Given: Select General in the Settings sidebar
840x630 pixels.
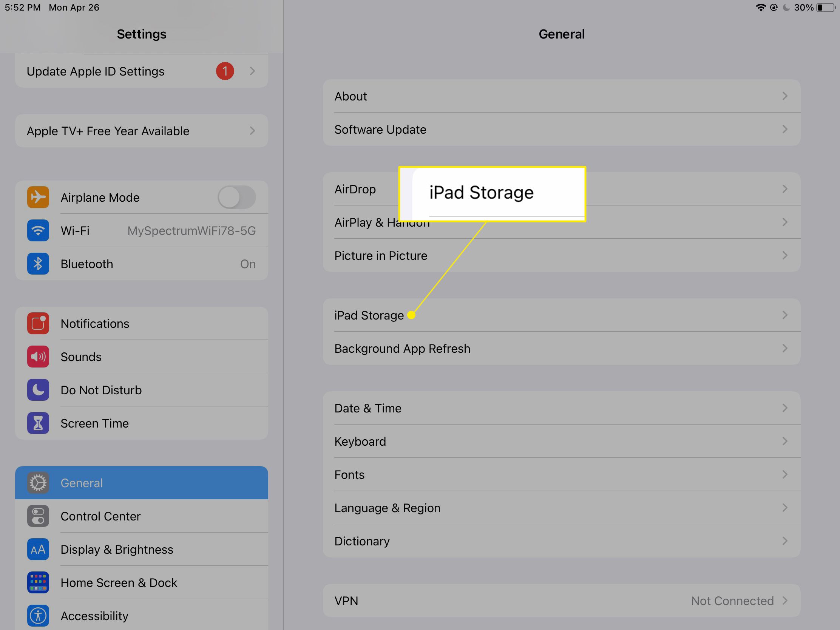Looking at the screenshot, I should [x=142, y=483].
